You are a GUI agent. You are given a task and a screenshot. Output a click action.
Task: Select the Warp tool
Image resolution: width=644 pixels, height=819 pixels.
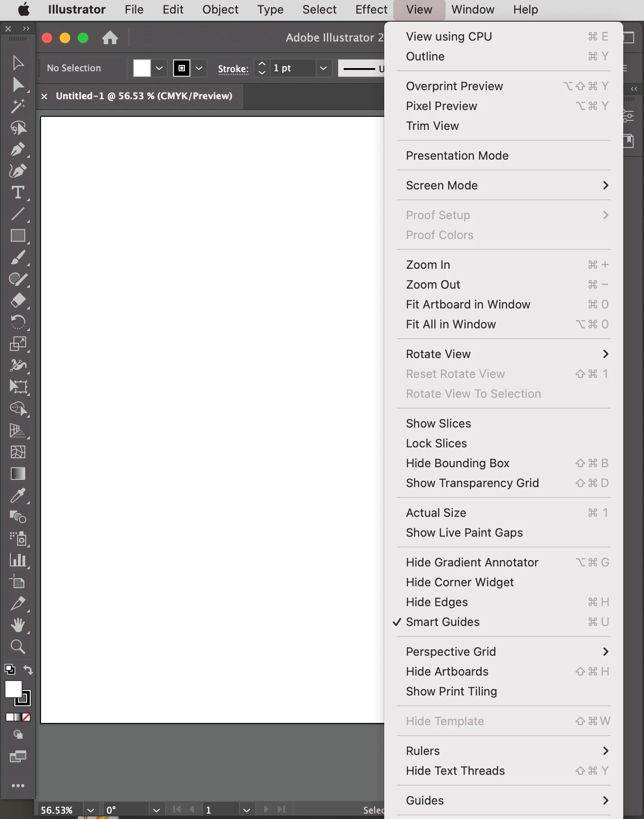(x=18, y=365)
